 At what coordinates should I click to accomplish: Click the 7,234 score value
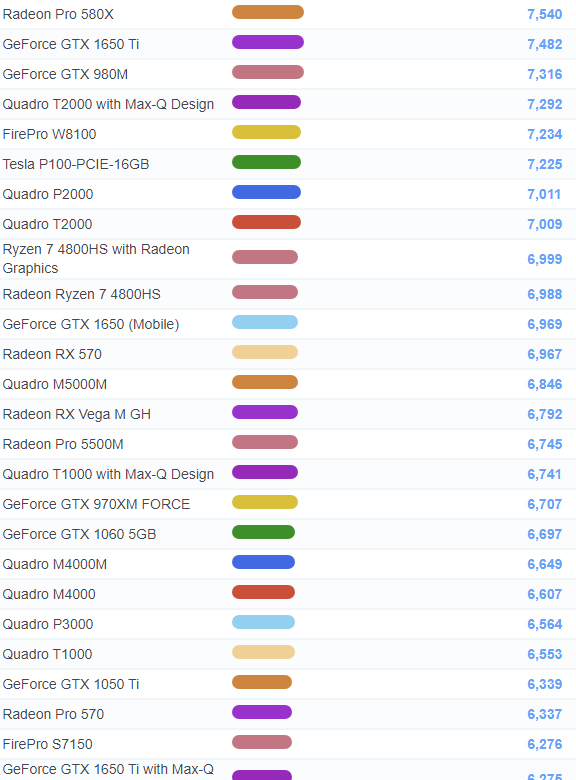[x=545, y=134]
